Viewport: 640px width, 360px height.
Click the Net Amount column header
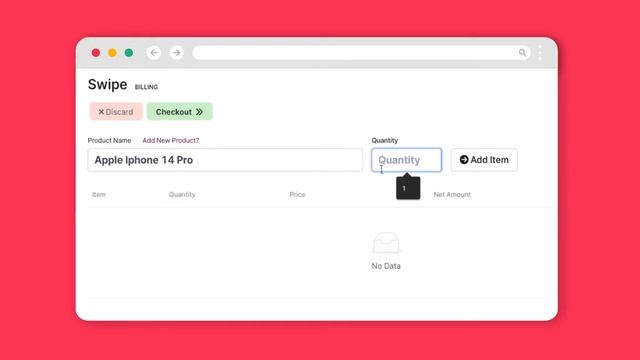[452, 194]
